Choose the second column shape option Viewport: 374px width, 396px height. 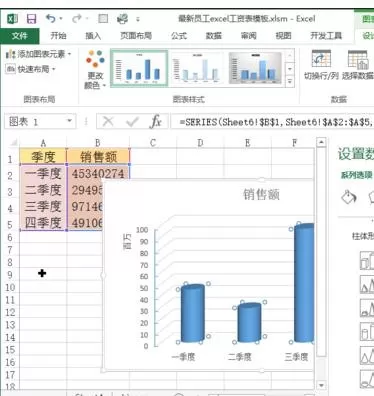[367, 284]
